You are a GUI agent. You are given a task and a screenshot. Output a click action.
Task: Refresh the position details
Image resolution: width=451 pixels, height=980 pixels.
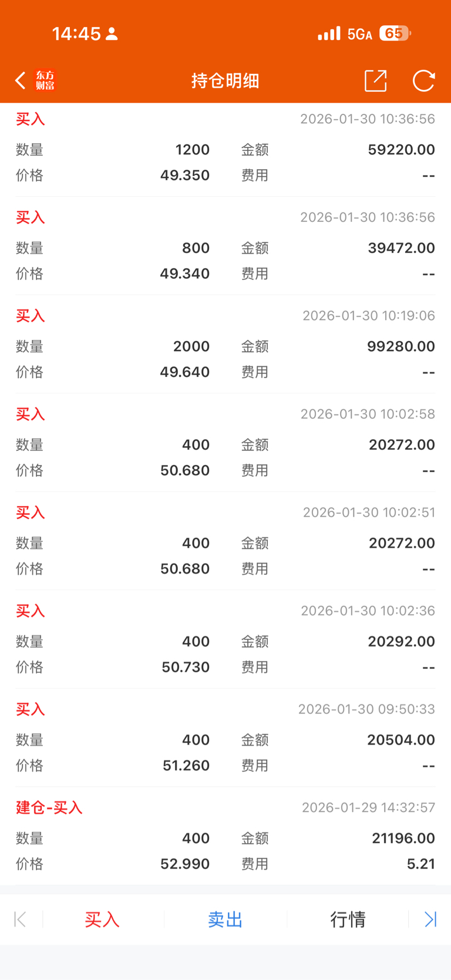[423, 80]
